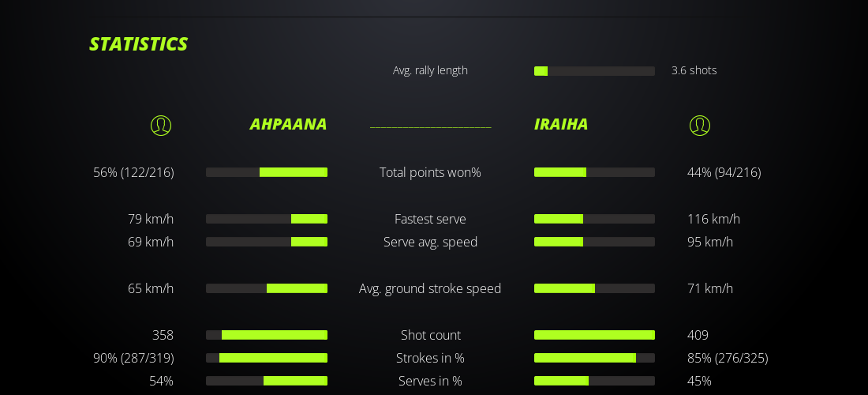
Task: Click Ahpaana's ground stroke speed bar
Action: 267,288
